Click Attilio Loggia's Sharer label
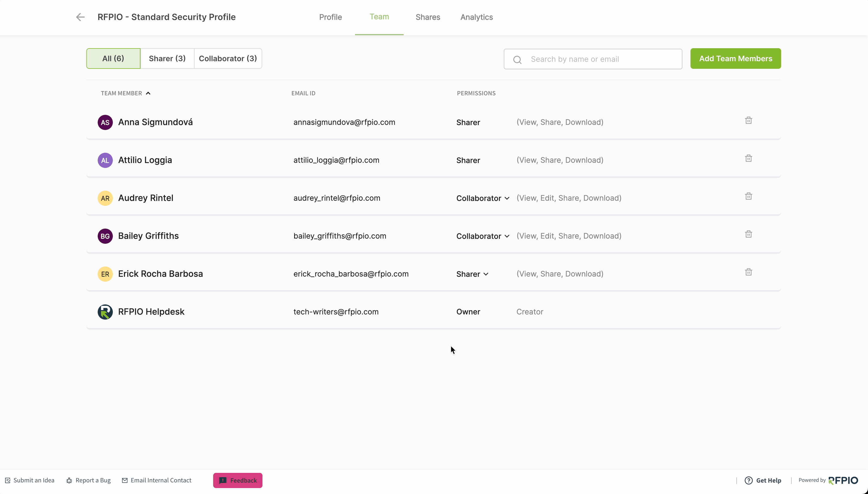This screenshot has width=868, height=494. pyautogui.click(x=468, y=161)
